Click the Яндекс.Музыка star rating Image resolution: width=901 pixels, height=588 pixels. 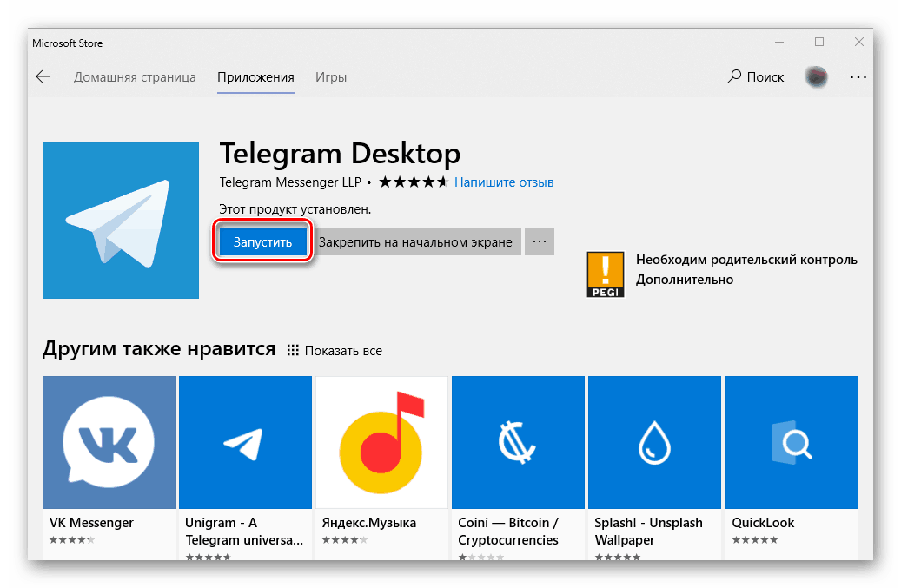click(x=345, y=539)
